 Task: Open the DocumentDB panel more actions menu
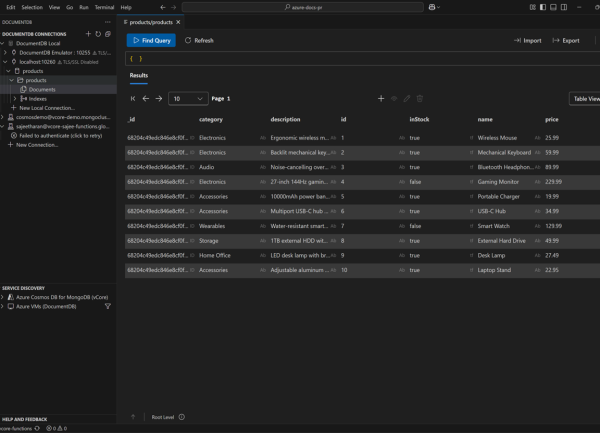108,22
